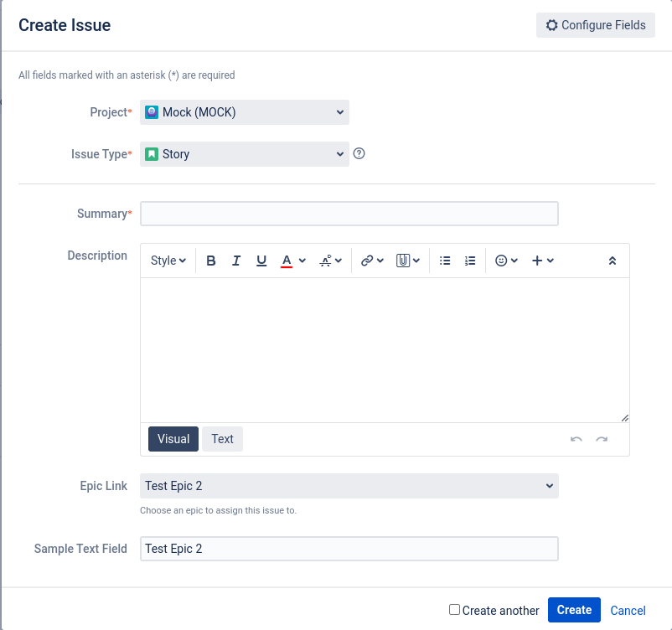
Task: Click the green Story issue type icon
Action: [152, 154]
